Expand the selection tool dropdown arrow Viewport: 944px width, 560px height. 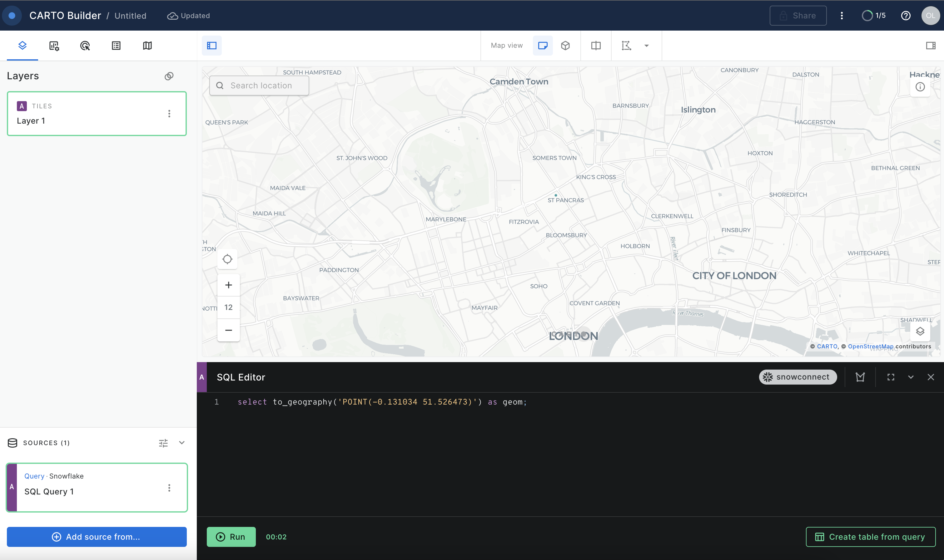coord(646,45)
